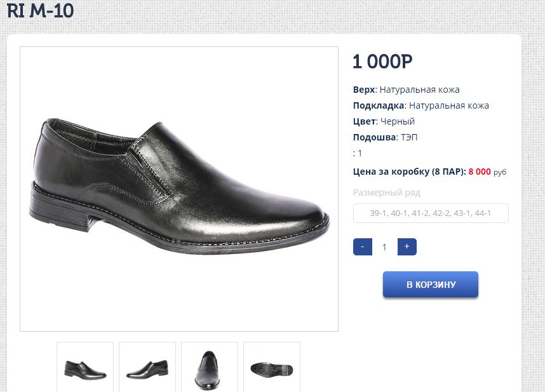Increase quantity with the plus button

(407, 247)
